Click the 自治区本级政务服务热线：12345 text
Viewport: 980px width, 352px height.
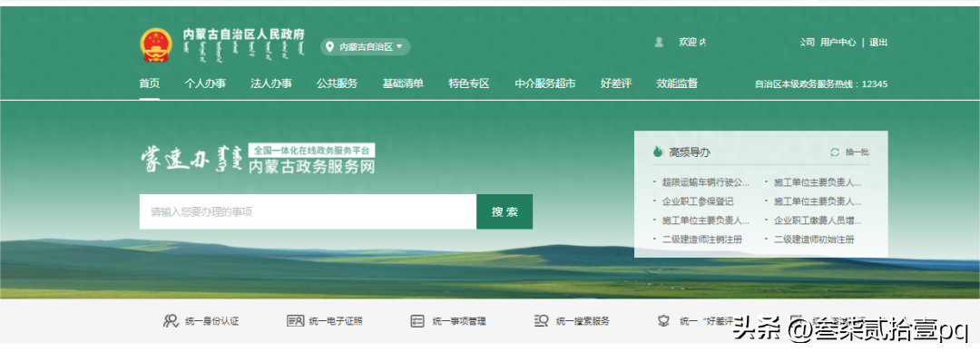point(821,83)
